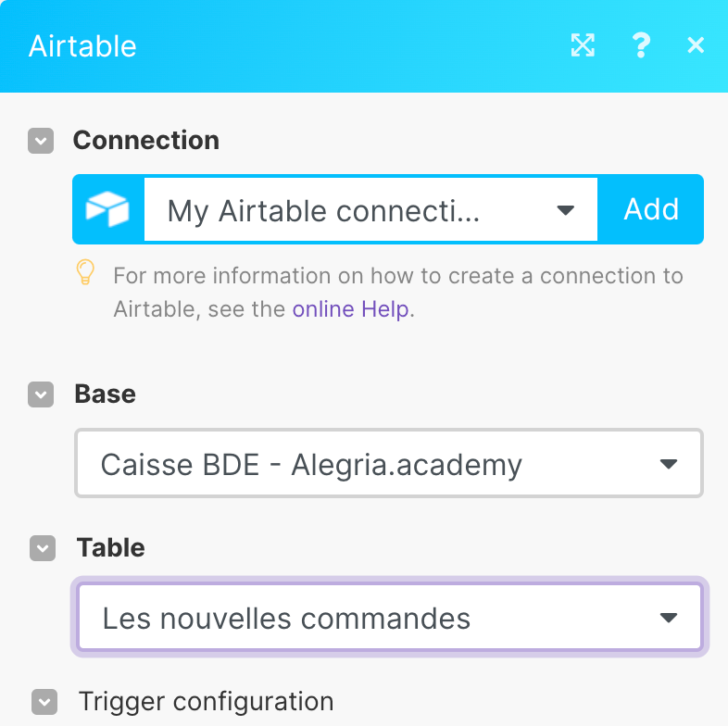Click the Table dropdown caret arrow

click(669, 618)
